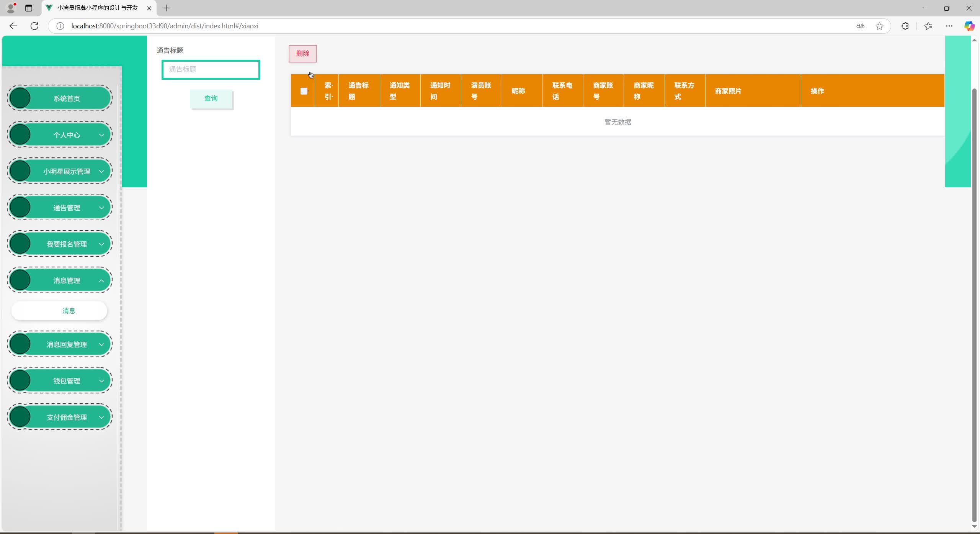Click the 通告标题 input field

(211, 69)
